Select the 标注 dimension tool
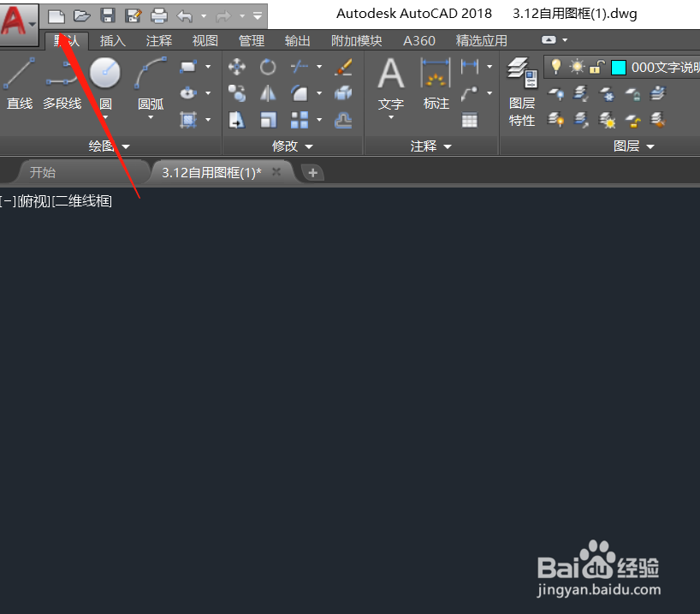The width and height of the screenshot is (700, 614). pyautogui.click(x=436, y=85)
